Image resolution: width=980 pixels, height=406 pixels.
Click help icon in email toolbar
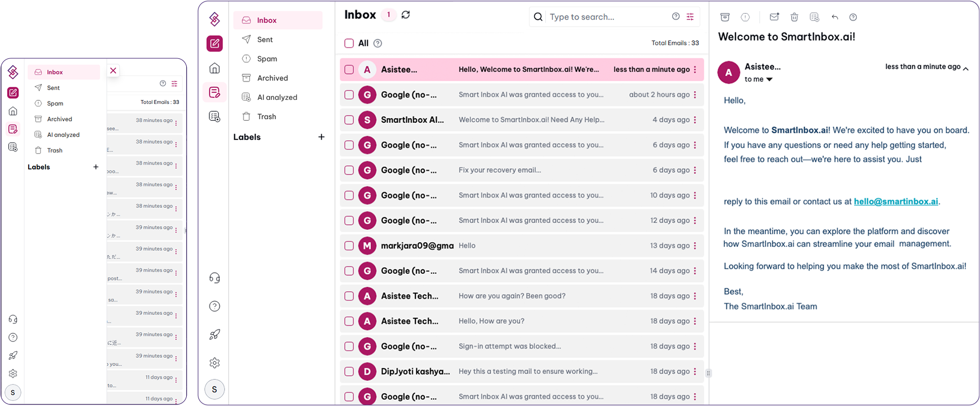[x=853, y=17]
